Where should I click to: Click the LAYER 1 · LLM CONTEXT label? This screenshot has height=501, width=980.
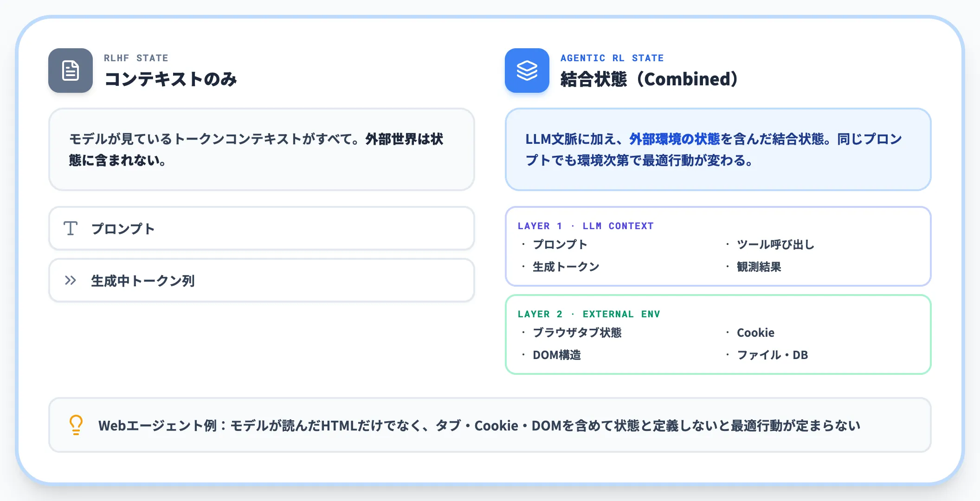pos(586,226)
